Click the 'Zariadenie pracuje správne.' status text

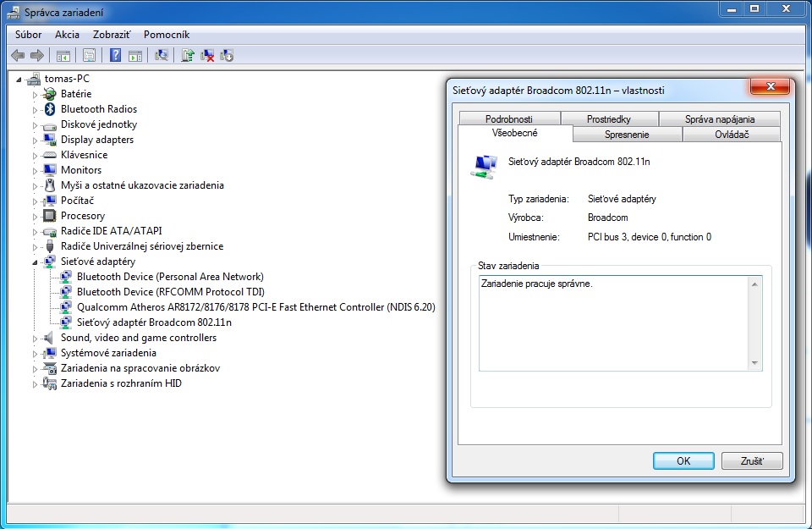tap(536, 284)
